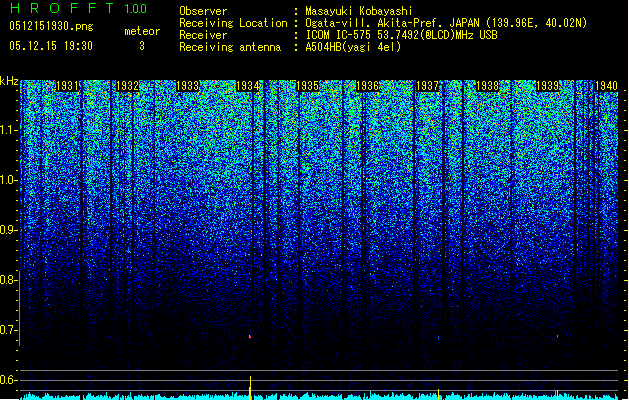Click the ICOM IC-575 receiver text
This screenshot has height=400, width=629.
402,35
